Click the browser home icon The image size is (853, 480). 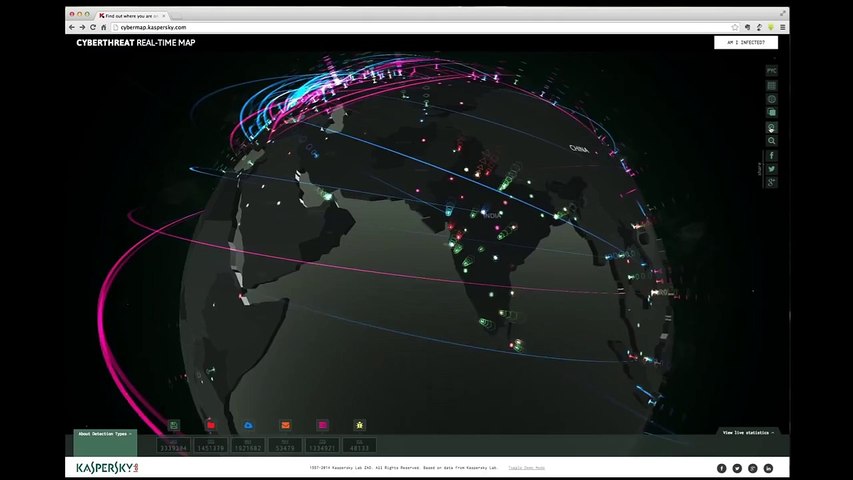[103, 27]
